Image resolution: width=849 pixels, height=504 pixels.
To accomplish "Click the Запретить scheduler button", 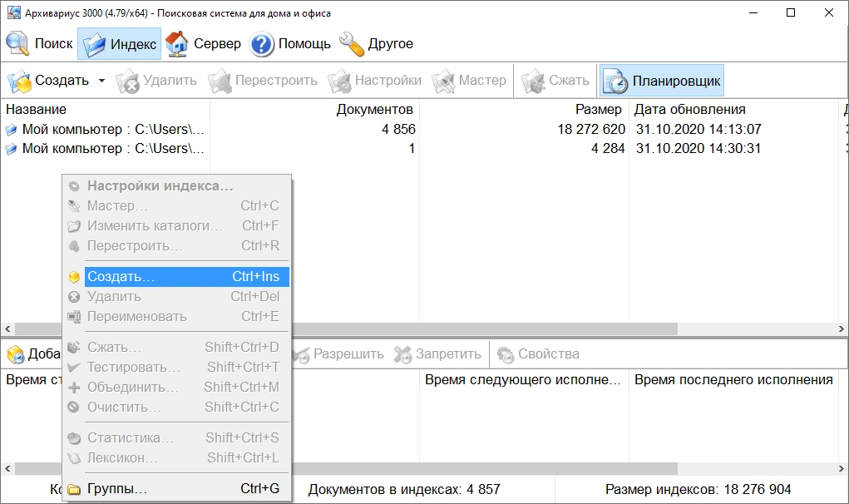I will pyautogui.click(x=437, y=354).
